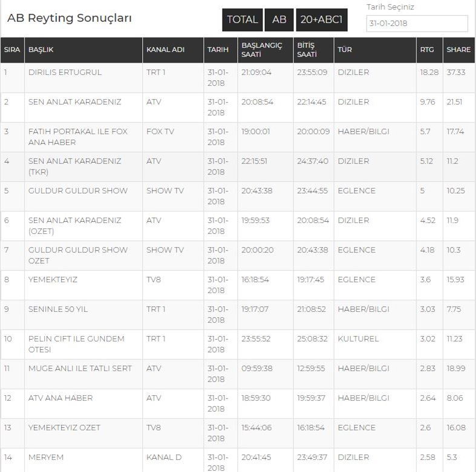Click the SENINLE 50 YIL program title
Image resolution: width=476 pixels, height=472 pixels.
coord(58,309)
